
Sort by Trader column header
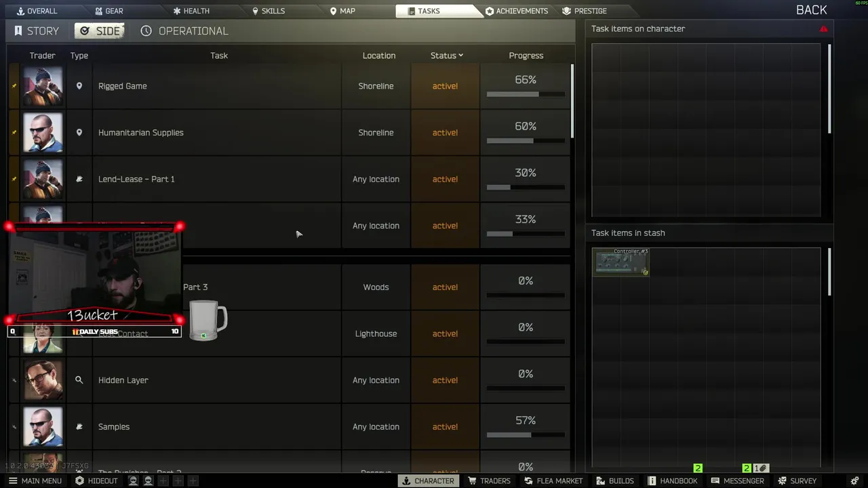(42, 56)
